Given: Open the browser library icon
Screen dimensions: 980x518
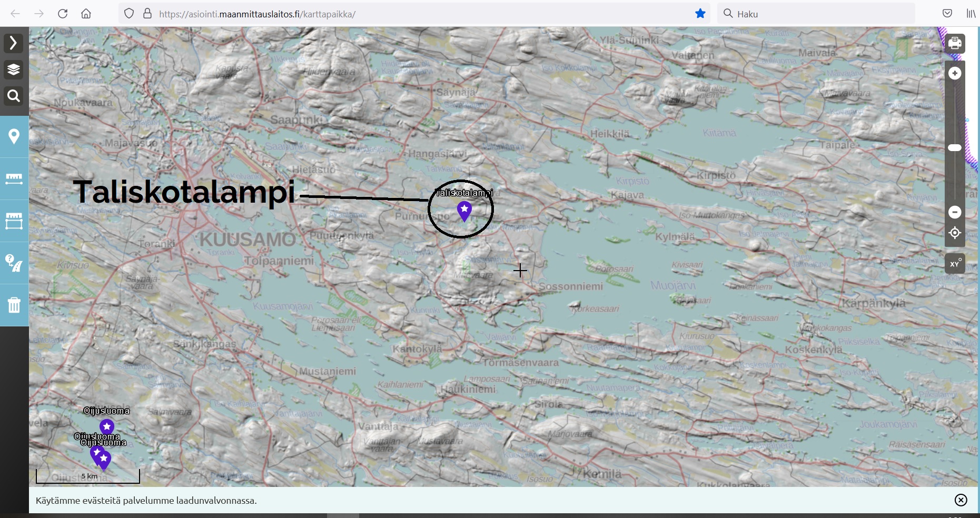Looking at the screenshot, I should click(x=971, y=14).
